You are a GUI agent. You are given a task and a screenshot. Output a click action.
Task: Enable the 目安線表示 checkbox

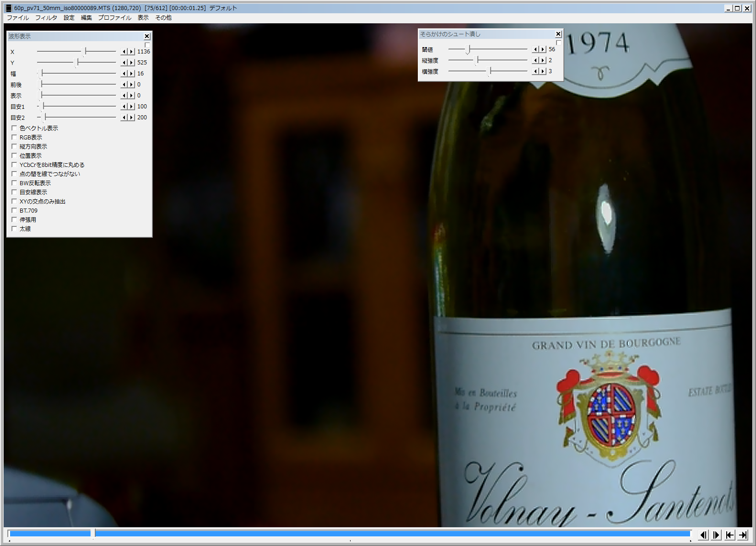[x=14, y=193]
